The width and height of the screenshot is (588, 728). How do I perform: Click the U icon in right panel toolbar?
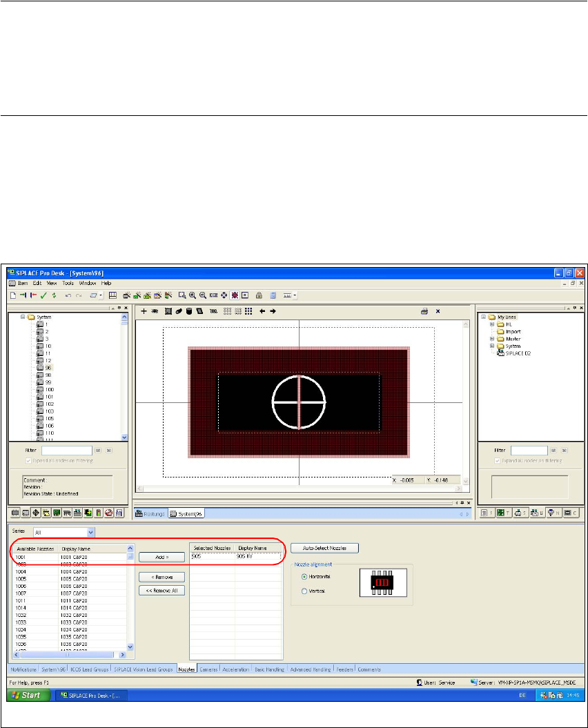tap(537, 513)
